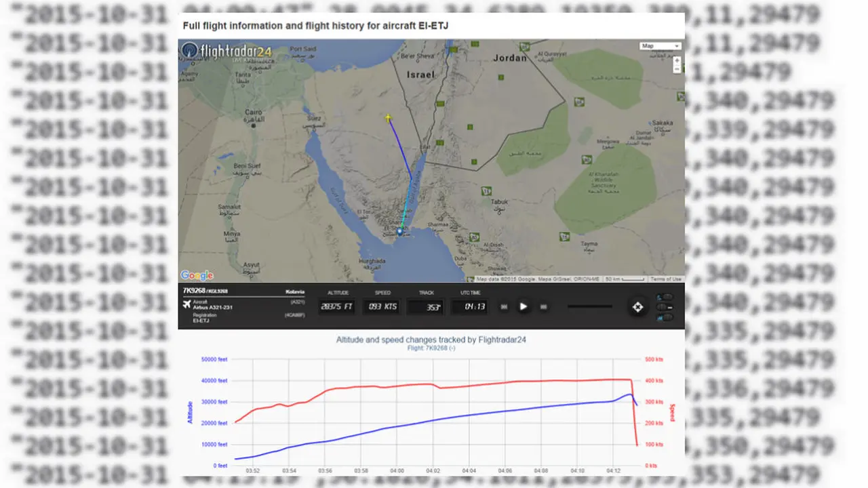Click the blue origin airport marker

(x=400, y=232)
